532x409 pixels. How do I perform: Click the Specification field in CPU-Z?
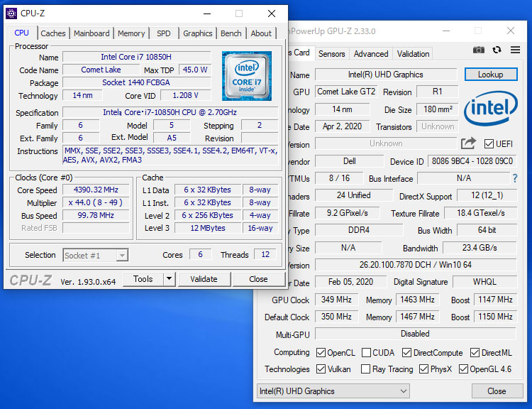click(x=170, y=112)
